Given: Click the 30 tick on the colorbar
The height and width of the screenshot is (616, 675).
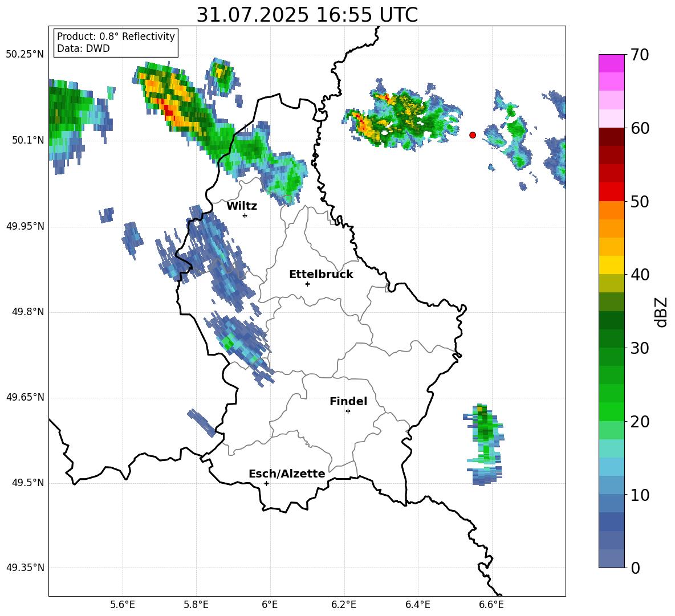Looking at the screenshot, I should pos(640,348).
